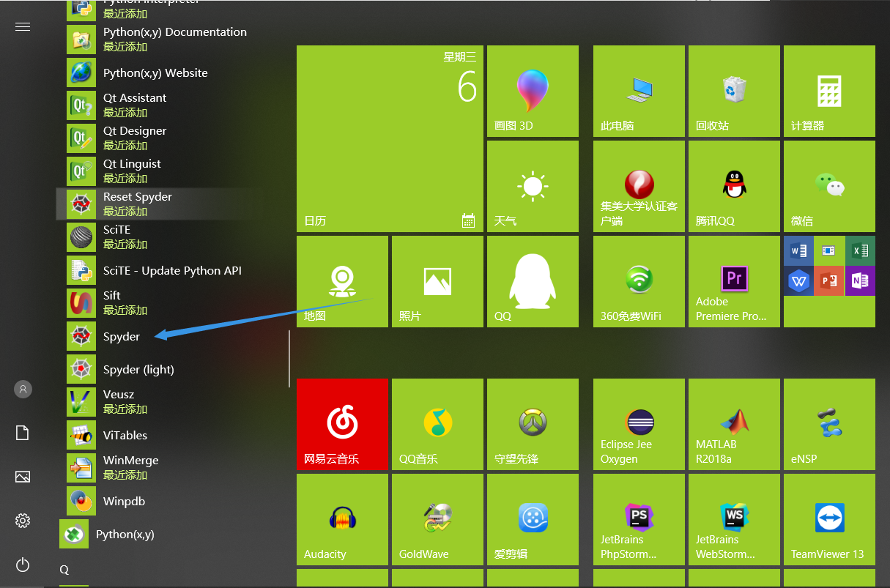
Task: Open the 照片 photos tile
Action: click(x=437, y=281)
